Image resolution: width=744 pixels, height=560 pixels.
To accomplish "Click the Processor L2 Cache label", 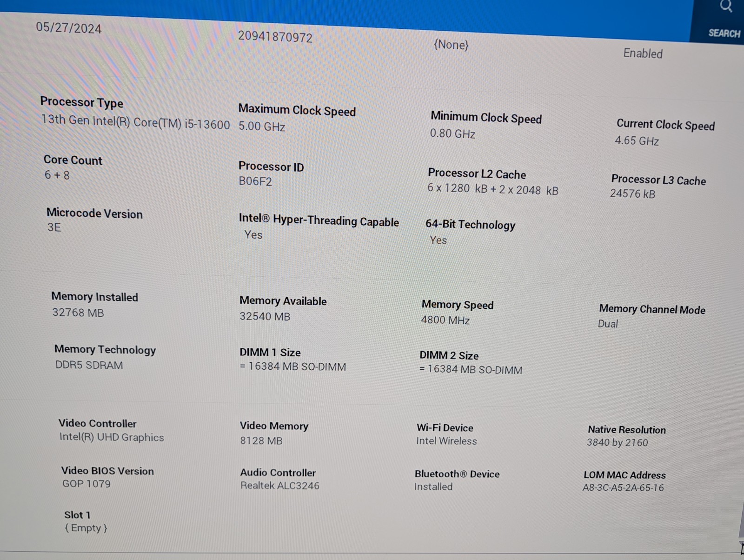I will [x=477, y=174].
